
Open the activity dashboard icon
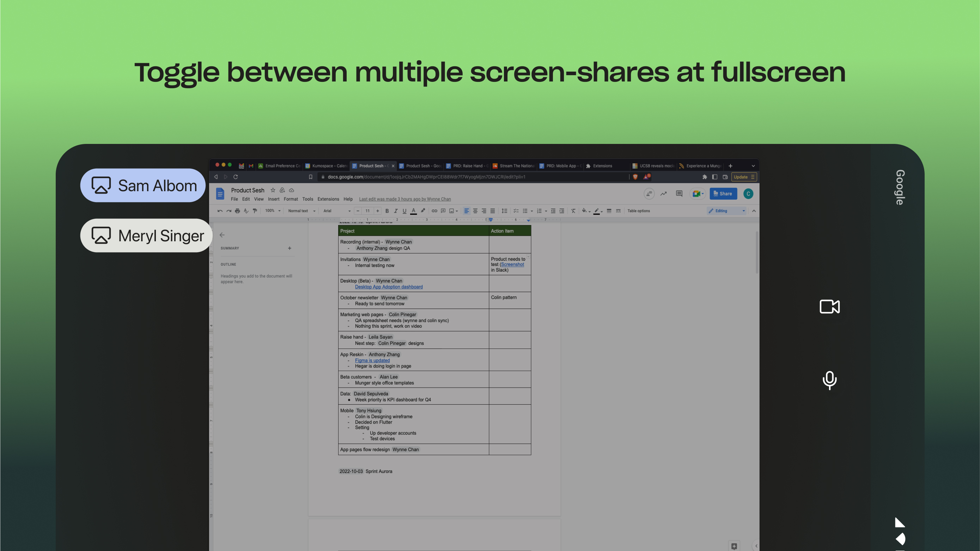click(663, 194)
